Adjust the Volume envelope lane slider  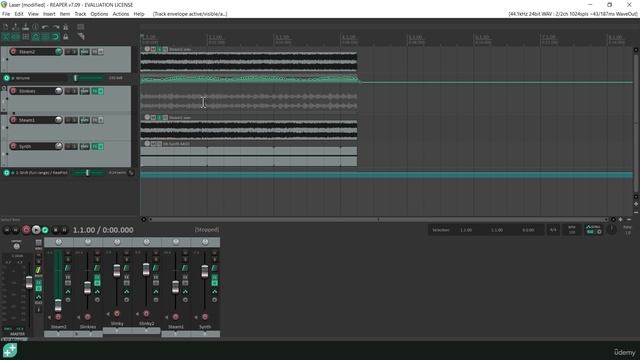89,78
